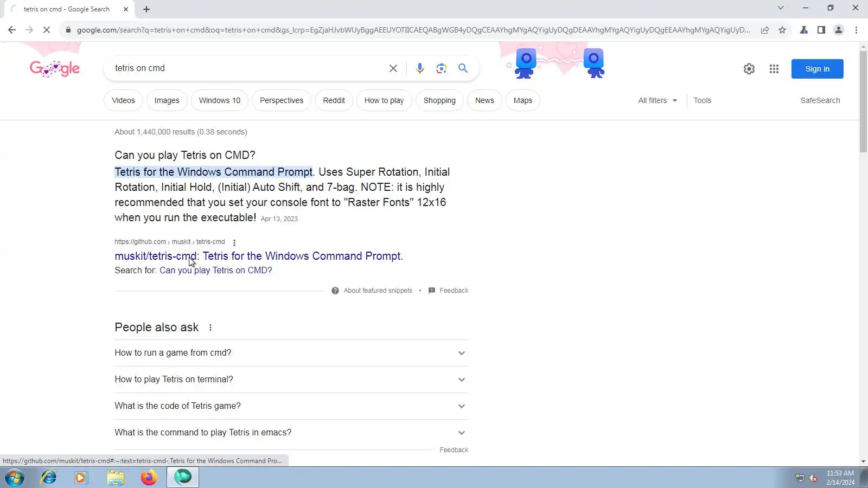Screen dimensions: 868x488
Task: Open options for the github.com result
Action: click(234, 242)
